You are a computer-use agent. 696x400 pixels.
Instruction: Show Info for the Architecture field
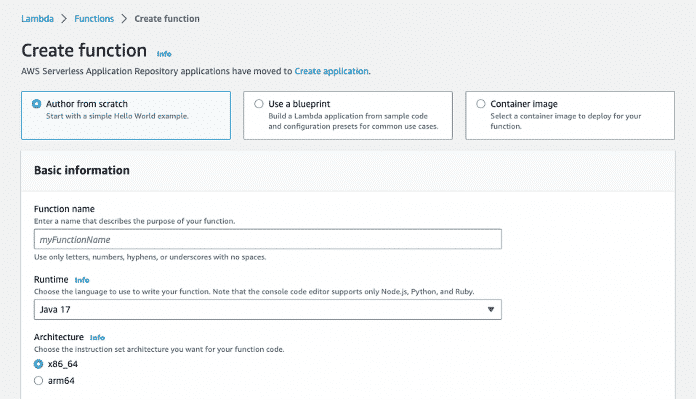coord(97,338)
